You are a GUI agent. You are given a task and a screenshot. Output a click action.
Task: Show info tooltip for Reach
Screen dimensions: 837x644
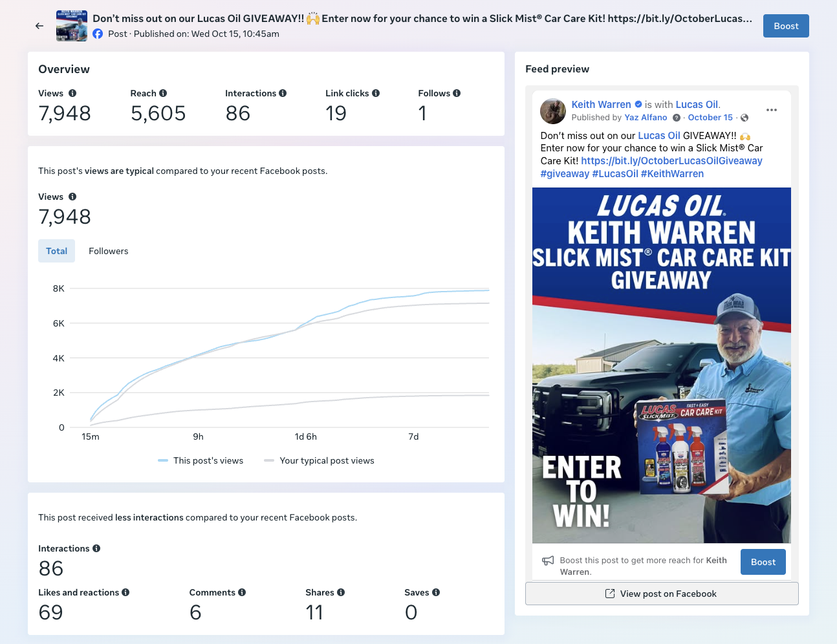163,93
